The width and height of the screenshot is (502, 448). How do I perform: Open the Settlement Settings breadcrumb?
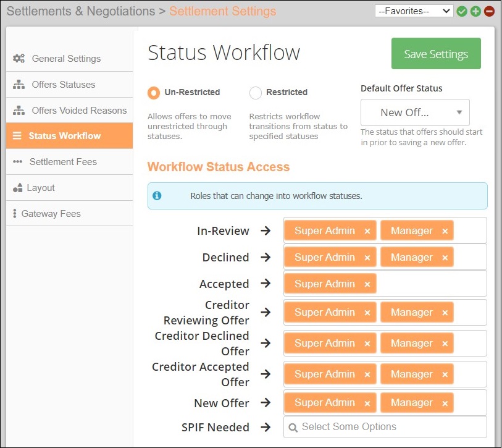click(x=222, y=11)
